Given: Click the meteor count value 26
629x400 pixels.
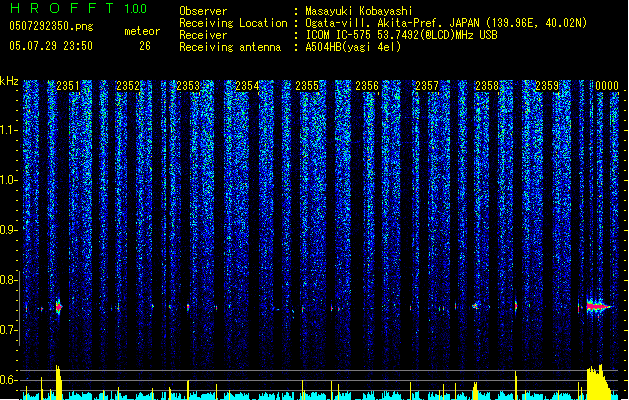Looking at the screenshot, I should pos(145,46).
